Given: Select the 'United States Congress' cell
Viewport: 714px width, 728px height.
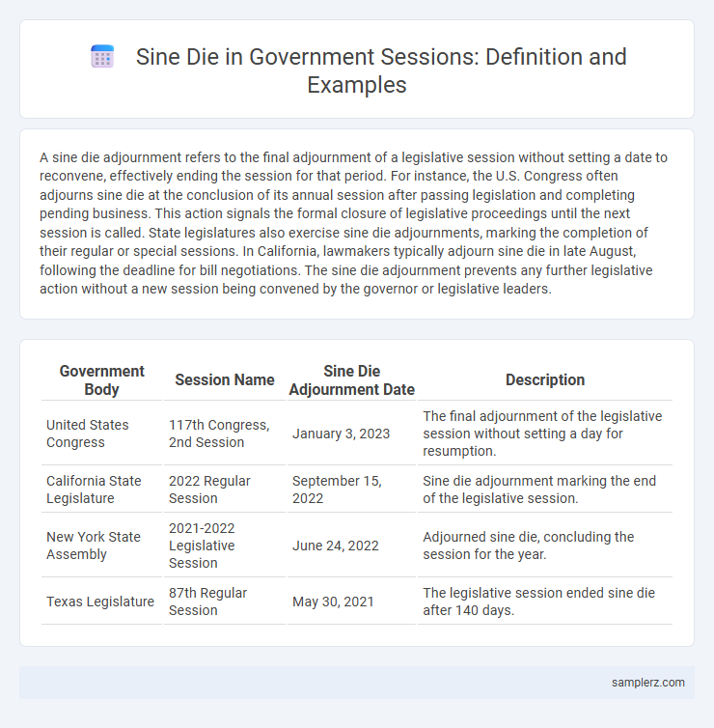Looking at the screenshot, I should 101,434.
